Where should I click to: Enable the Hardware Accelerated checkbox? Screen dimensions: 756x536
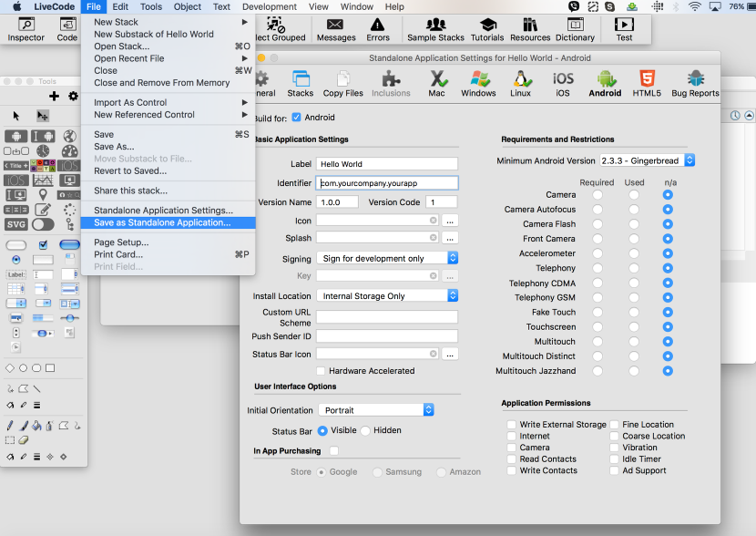321,370
